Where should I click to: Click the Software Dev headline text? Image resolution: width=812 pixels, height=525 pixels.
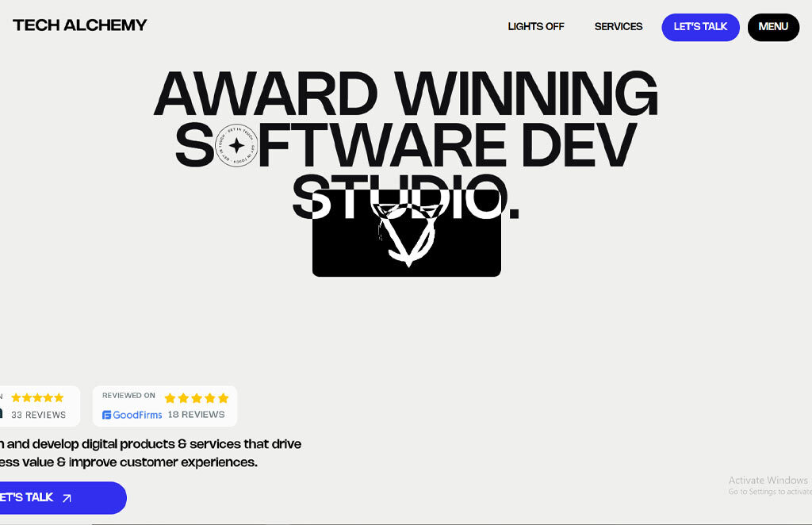pos(444,145)
